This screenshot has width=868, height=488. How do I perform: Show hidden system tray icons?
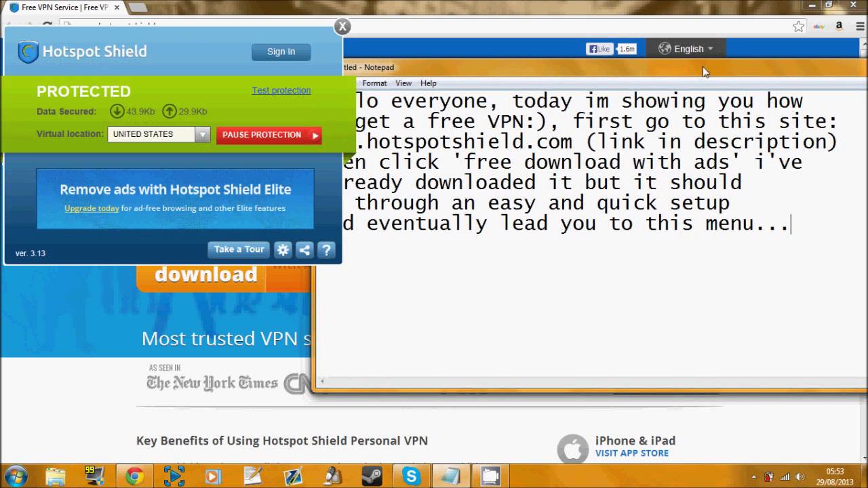[754, 476]
